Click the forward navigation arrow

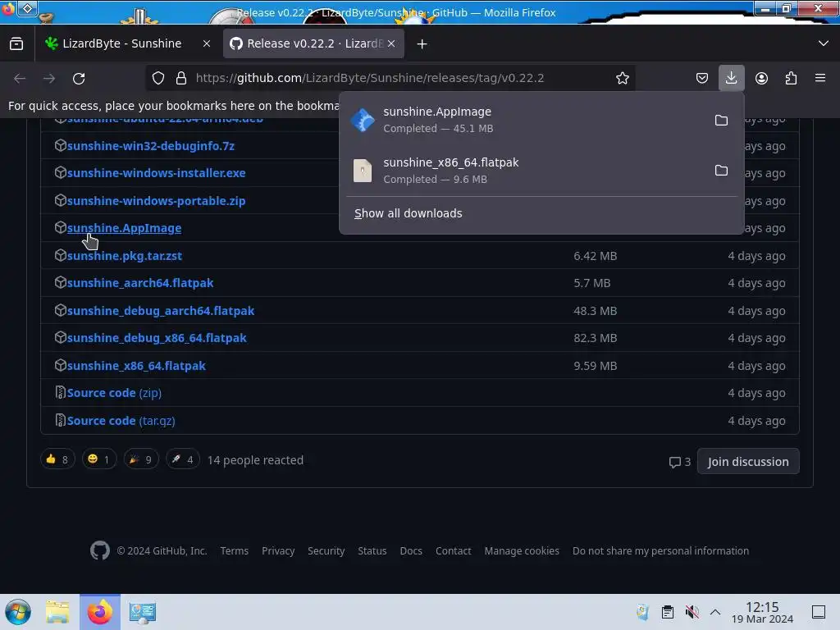point(49,78)
